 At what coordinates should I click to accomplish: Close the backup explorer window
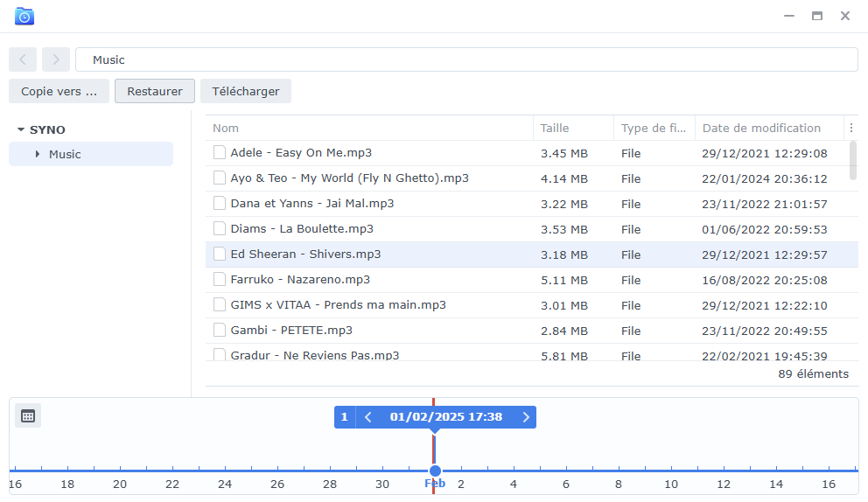point(844,16)
